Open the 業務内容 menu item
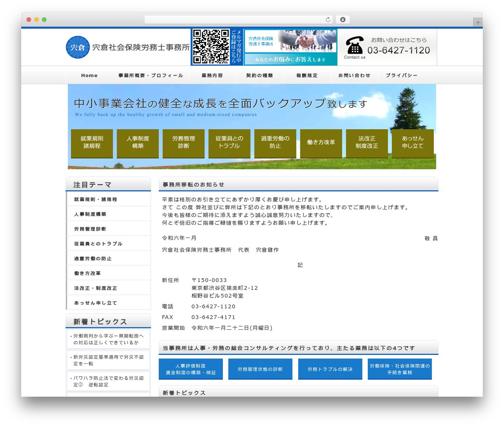The width and height of the screenshot is (504, 427). [212, 76]
